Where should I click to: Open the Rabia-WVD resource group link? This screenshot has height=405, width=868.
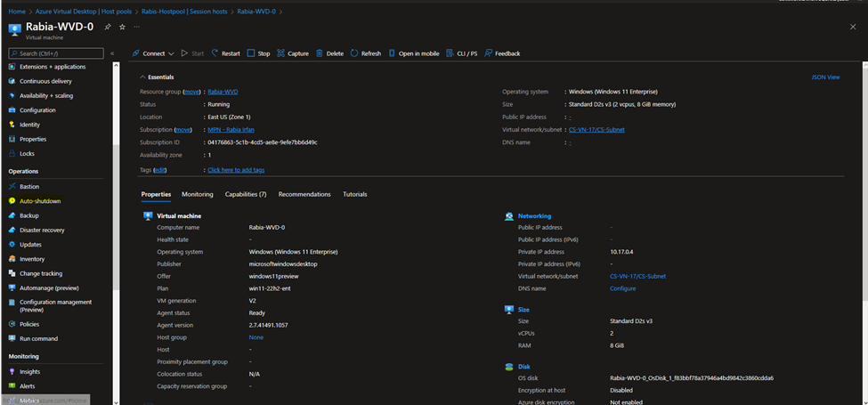[223, 92]
